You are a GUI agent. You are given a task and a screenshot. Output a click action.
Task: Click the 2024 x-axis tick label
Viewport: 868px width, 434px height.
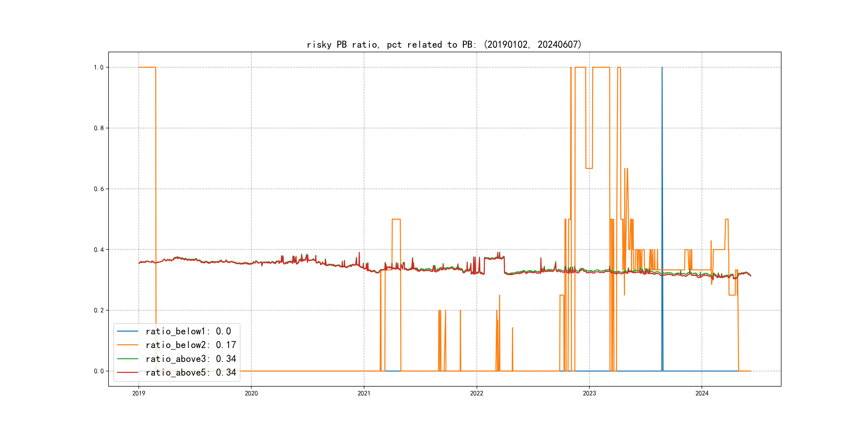tap(702, 393)
